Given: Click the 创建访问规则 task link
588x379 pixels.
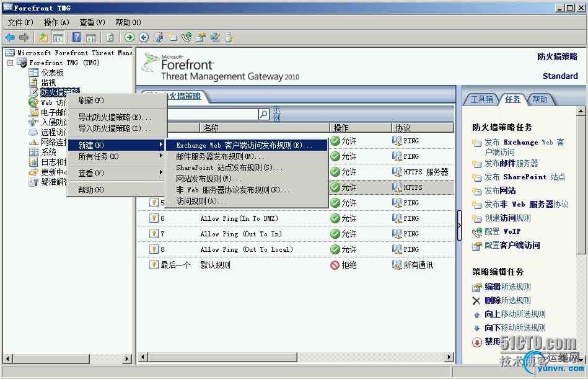Looking at the screenshot, I should (507, 218).
